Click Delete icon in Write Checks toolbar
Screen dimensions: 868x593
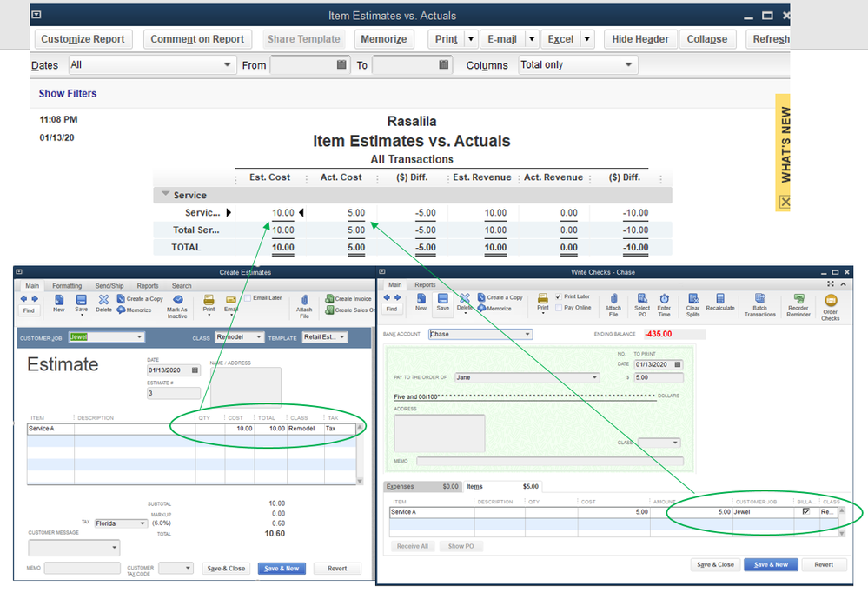pos(465,298)
